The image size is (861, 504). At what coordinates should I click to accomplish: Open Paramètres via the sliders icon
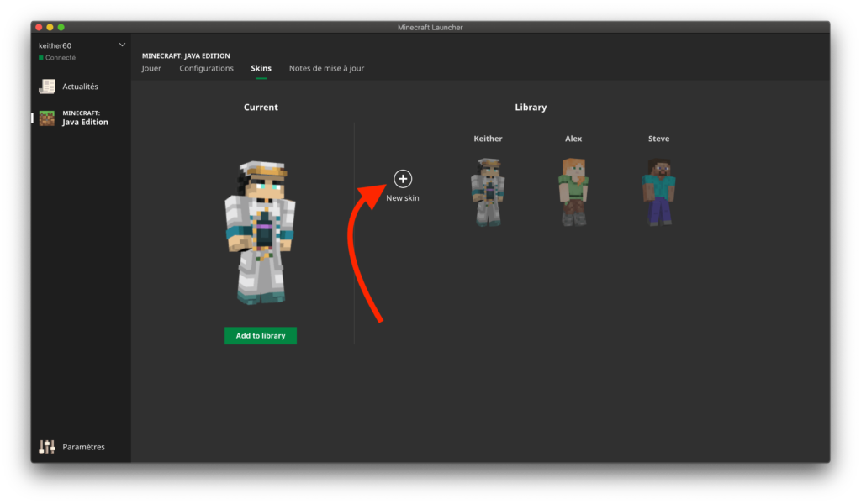pos(46,446)
